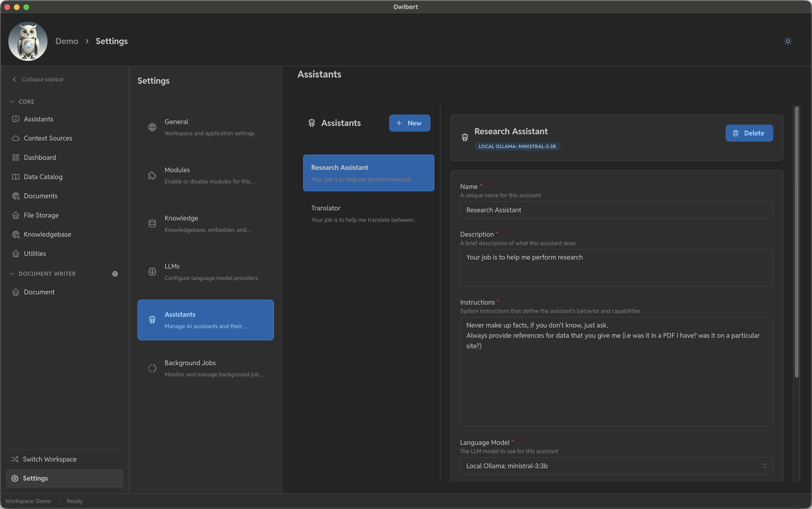Collapse the CORE sidebar section
812x509 pixels.
coord(12,102)
